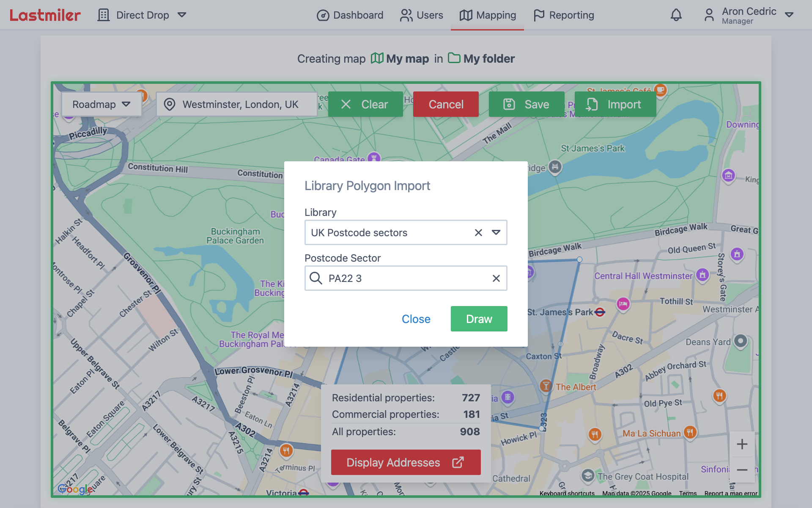Image resolution: width=812 pixels, height=508 pixels.
Task: Click The Grey Coat Hospital marker
Action: [588, 475]
